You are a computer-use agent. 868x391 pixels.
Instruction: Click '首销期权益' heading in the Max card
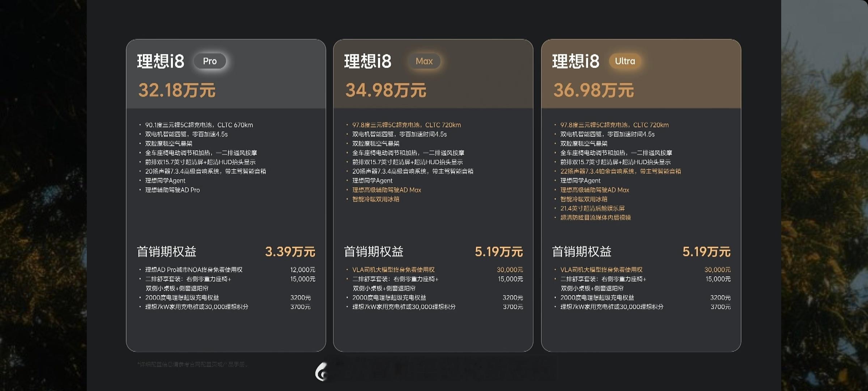click(x=374, y=252)
